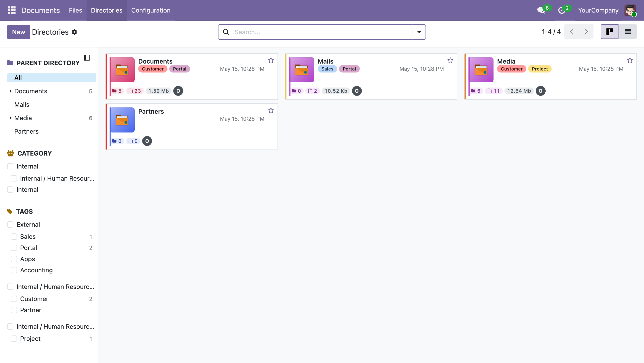Open the Directories settings gear
644x363 pixels.
[74, 32]
